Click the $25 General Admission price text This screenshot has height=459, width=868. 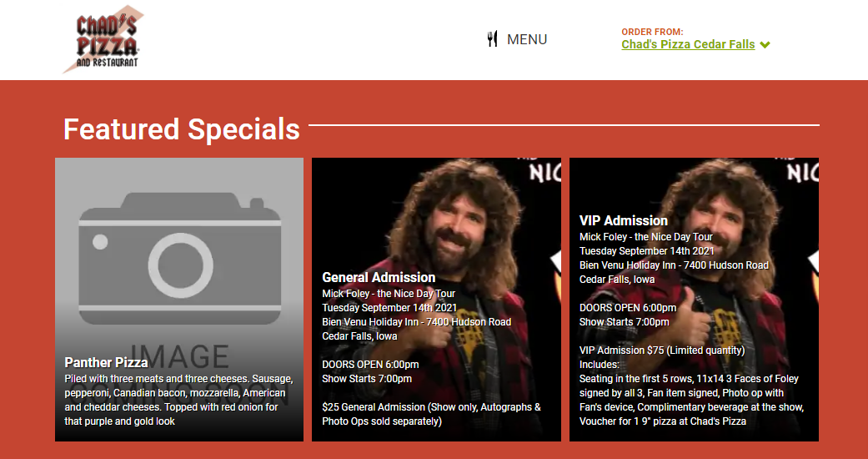[431, 414]
